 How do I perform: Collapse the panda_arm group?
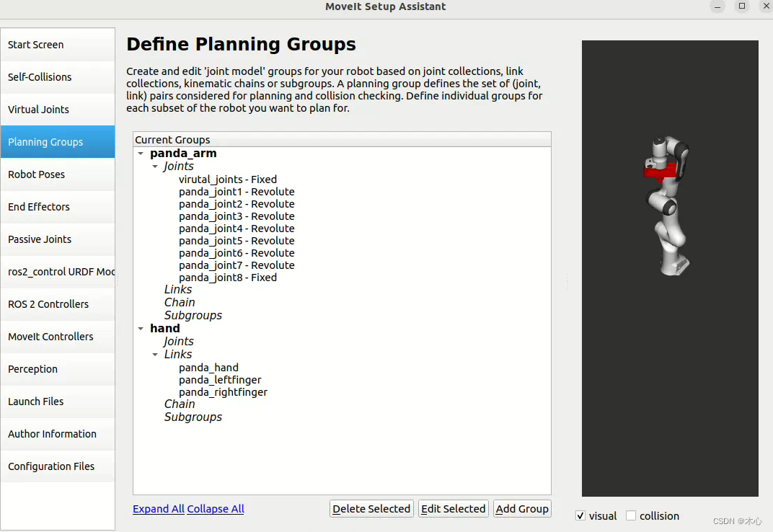pyautogui.click(x=141, y=154)
